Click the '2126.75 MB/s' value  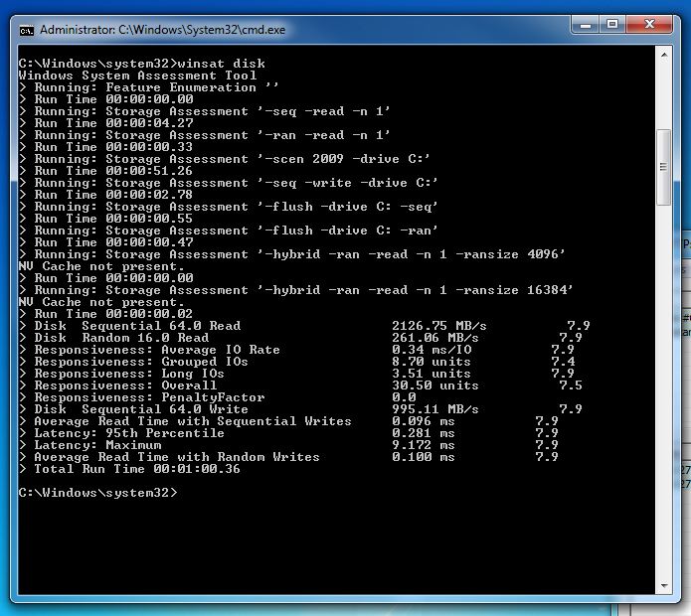click(x=439, y=326)
